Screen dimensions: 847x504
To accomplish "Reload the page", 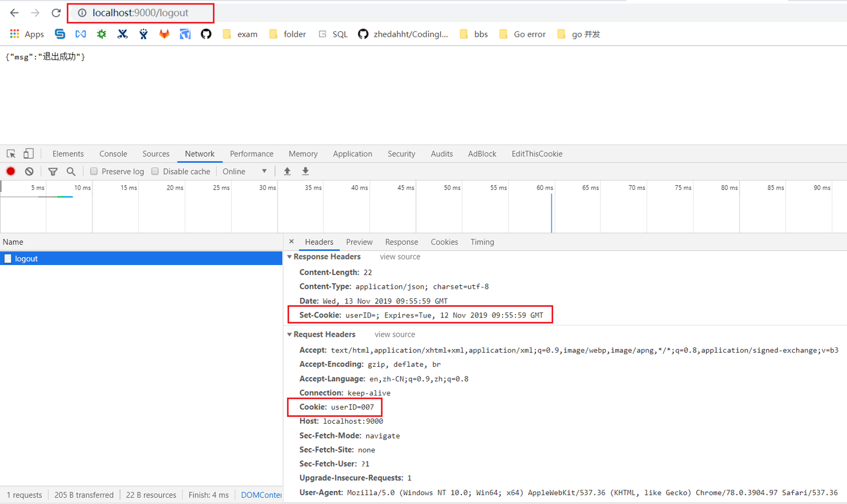I will point(56,12).
